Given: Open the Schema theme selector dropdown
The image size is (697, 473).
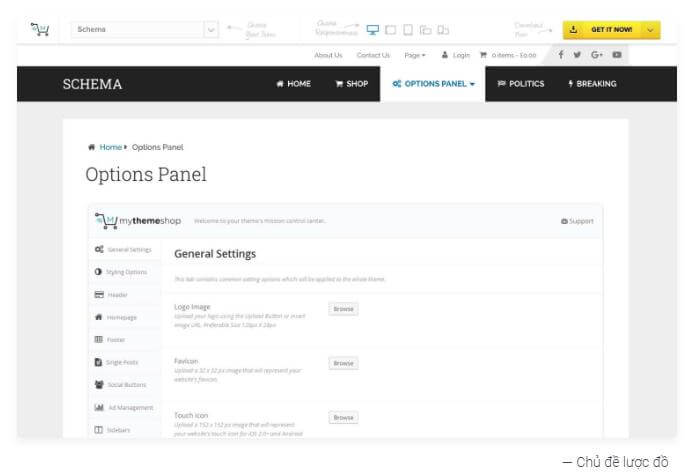Looking at the screenshot, I should point(144,29).
